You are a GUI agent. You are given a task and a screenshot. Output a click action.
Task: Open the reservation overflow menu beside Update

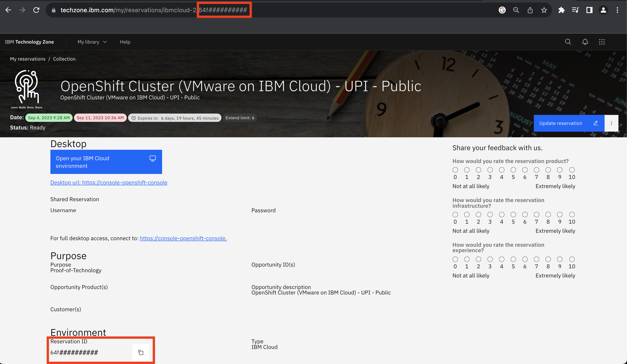click(x=611, y=123)
